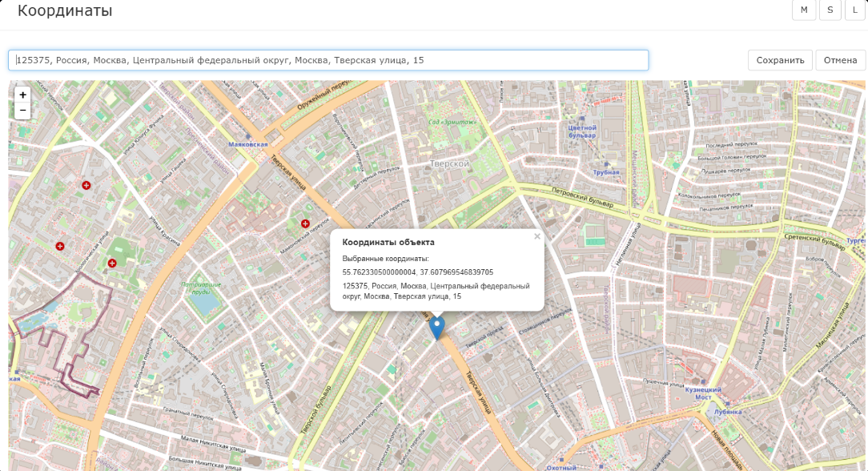Click the Петровский бульвар street label
Image resolution: width=868 pixels, height=471 pixels.
tap(583, 197)
